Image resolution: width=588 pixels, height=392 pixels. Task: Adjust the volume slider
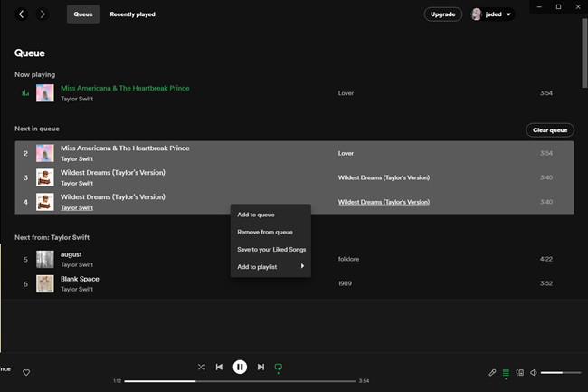tap(561, 372)
